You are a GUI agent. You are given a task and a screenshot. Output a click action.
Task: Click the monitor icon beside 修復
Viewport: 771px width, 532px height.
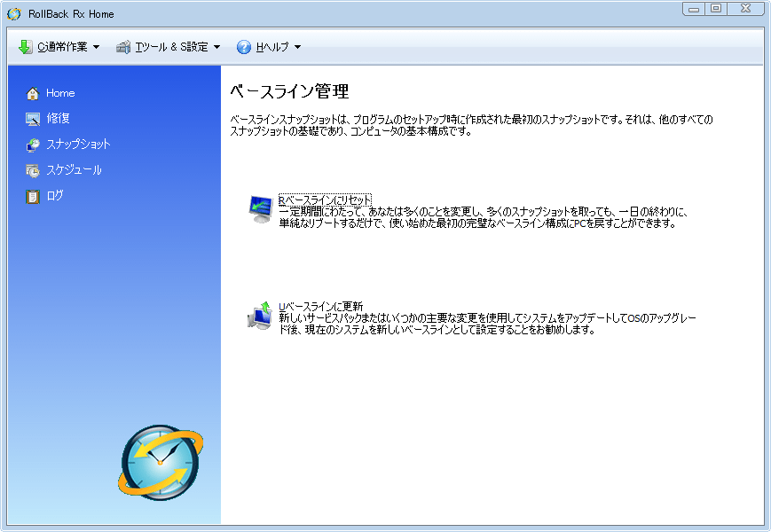click(x=33, y=119)
